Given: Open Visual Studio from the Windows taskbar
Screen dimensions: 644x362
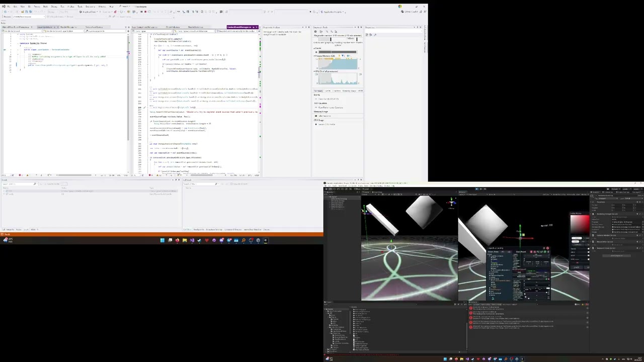Looking at the screenshot, I should click(192, 240).
